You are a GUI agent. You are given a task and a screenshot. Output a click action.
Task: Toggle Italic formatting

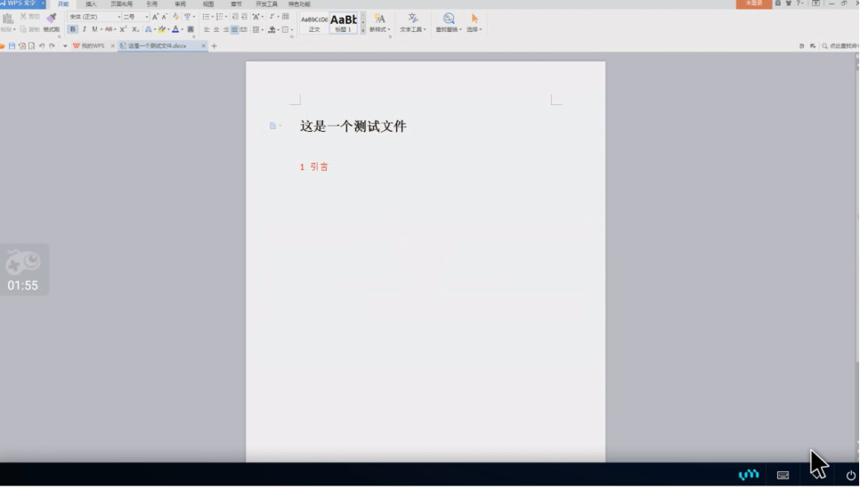pyautogui.click(x=85, y=29)
